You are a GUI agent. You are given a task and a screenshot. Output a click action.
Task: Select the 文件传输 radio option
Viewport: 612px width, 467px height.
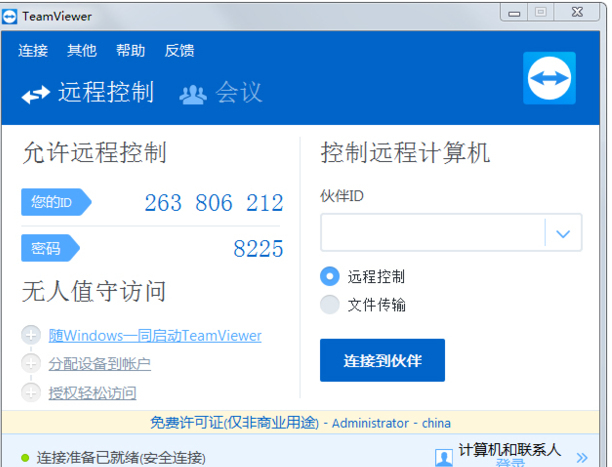[x=330, y=305]
